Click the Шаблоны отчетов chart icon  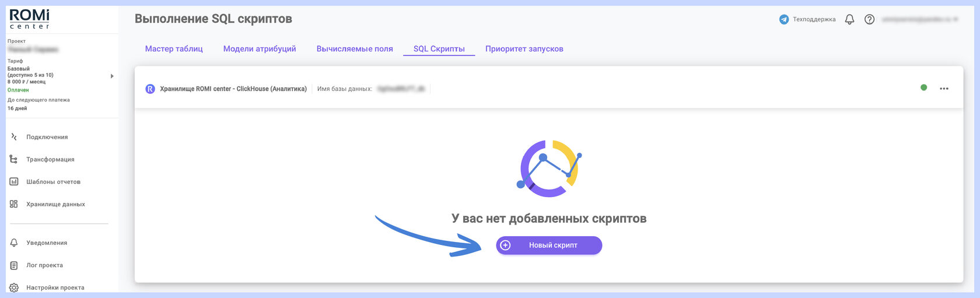click(14, 181)
